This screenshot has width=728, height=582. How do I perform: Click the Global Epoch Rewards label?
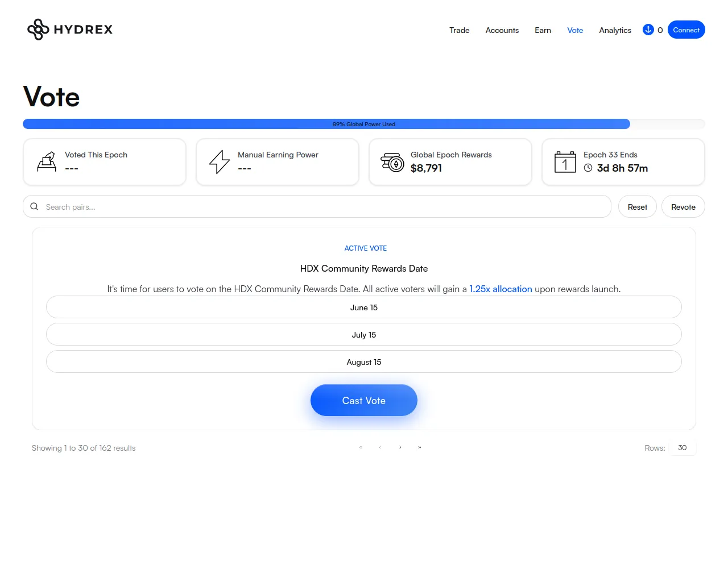point(451,155)
